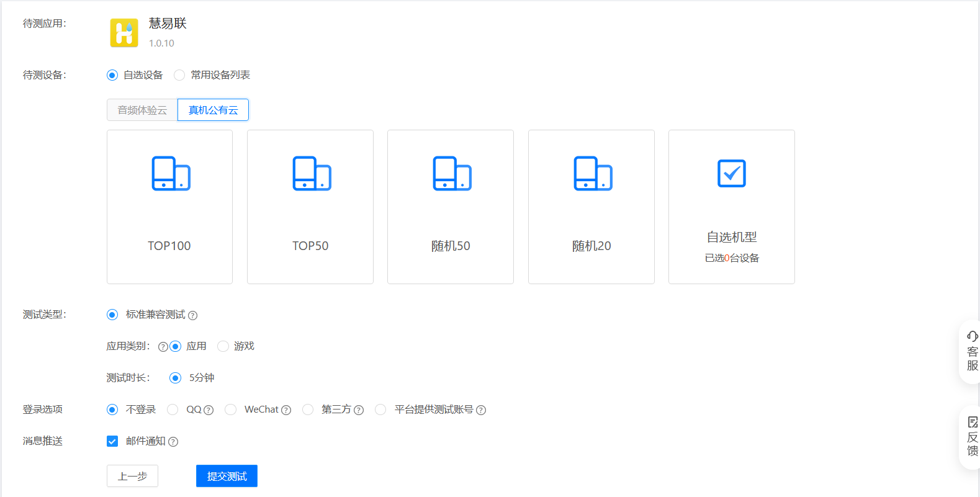Viewport: 980px width, 497px height.
Task: Go back with the 上一步 button
Action: pyautogui.click(x=132, y=476)
